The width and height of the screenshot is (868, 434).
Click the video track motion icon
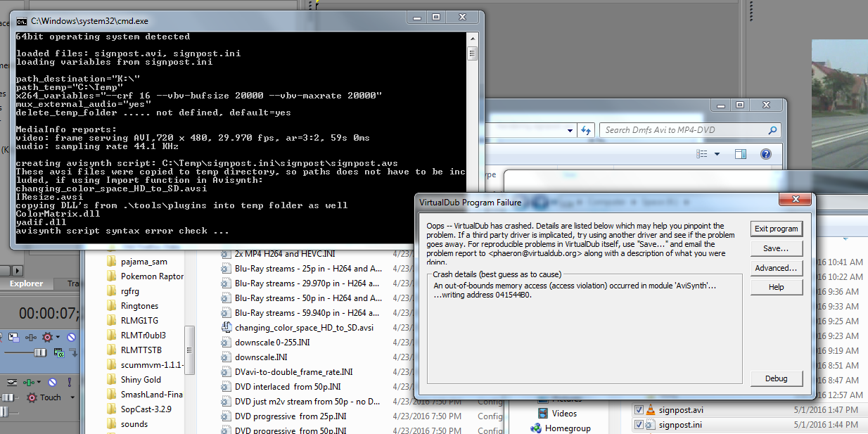click(13, 337)
